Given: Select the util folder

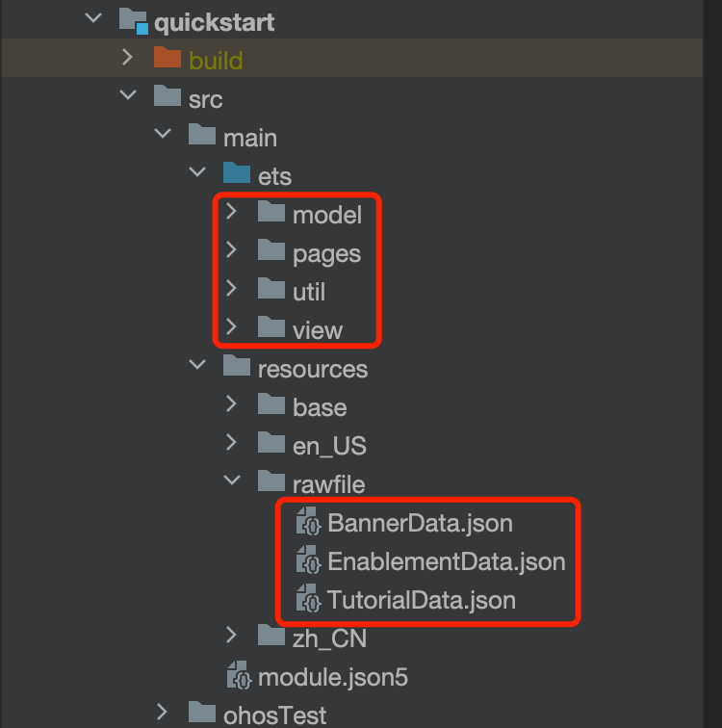Looking at the screenshot, I should [309, 292].
